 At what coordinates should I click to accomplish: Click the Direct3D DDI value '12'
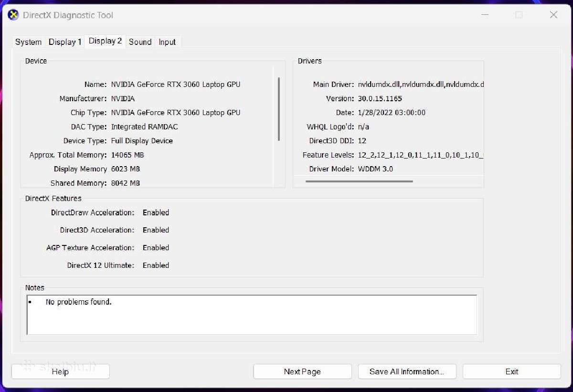(362, 141)
